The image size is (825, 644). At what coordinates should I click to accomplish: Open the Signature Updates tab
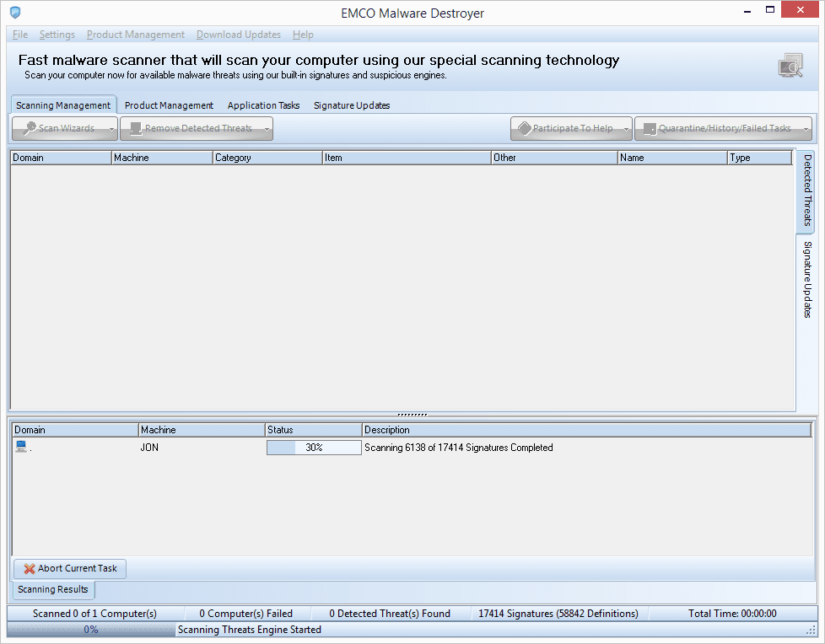coord(352,105)
